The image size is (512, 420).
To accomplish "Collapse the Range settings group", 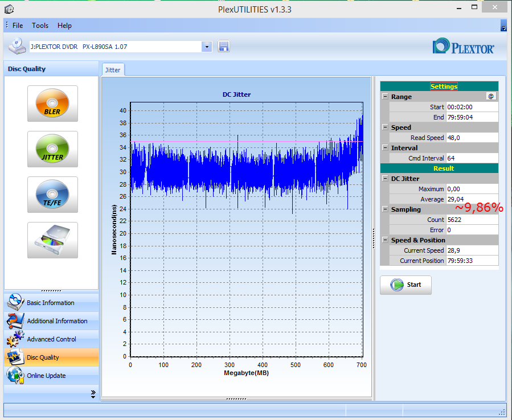I will 386,97.
